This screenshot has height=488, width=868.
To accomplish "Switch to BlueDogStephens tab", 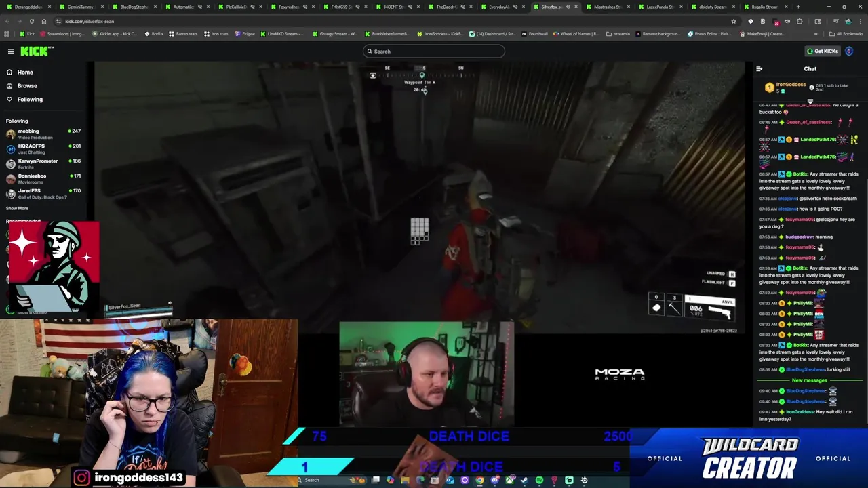I will pyautogui.click(x=133, y=7).
